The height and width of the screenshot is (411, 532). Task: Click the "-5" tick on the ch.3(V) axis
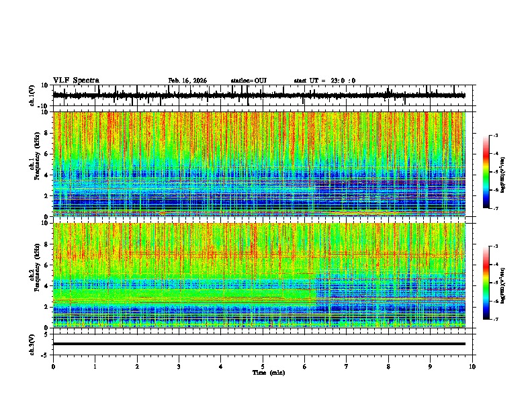[x=45, y=355]
